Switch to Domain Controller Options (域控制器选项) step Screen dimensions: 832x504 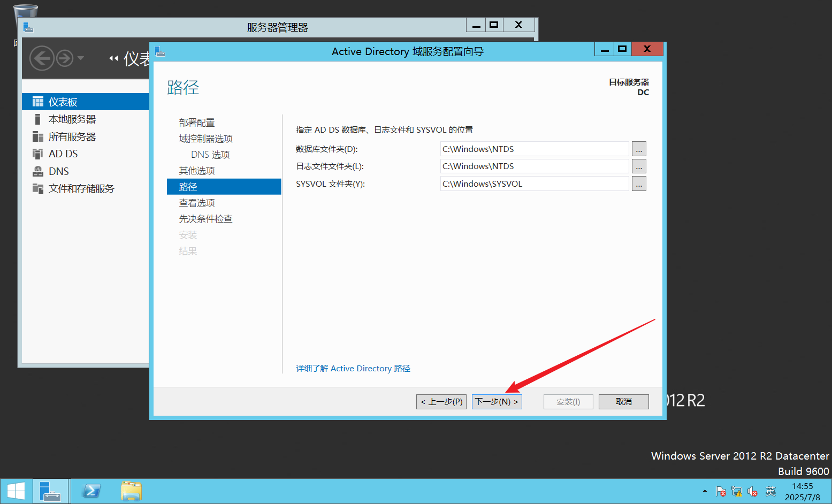pyautogui.click(x=205, y=139)
